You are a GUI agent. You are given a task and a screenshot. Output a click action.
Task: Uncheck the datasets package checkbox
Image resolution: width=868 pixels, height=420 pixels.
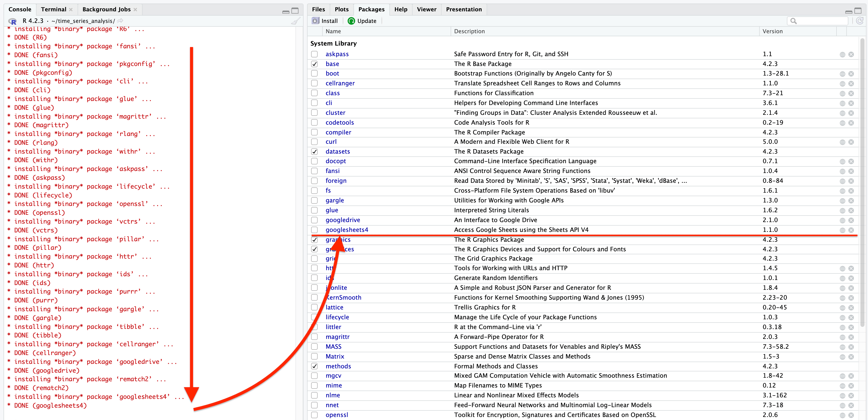click(314, 152)
